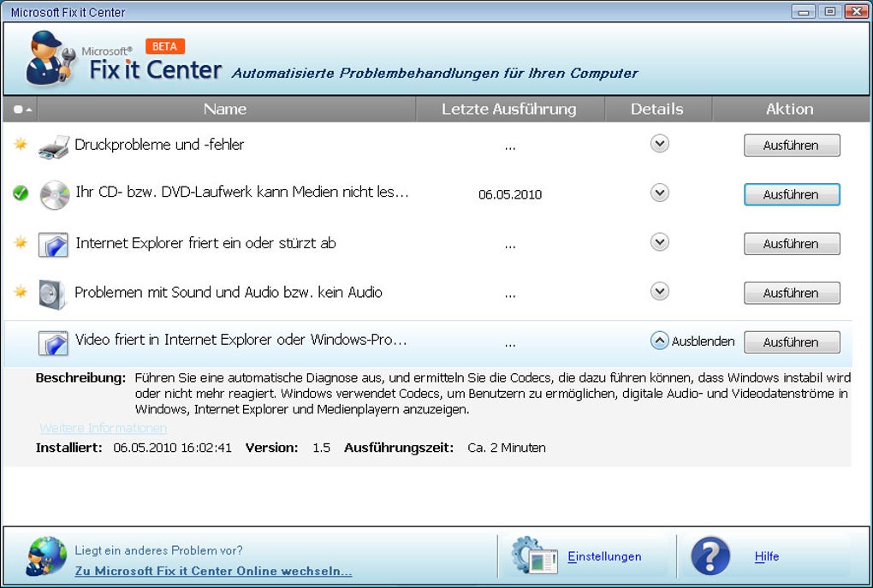Run the Internet Explorer friert ein troubleshooter

coord(792,244)
